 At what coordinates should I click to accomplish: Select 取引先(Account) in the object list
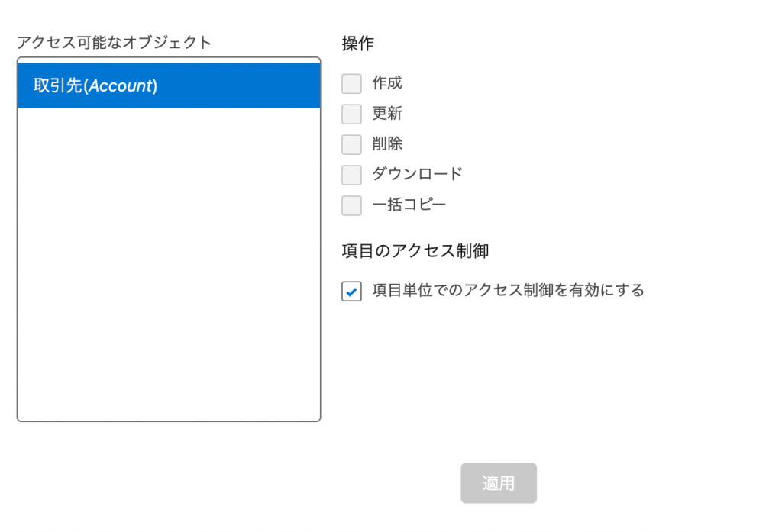(169, 85)
